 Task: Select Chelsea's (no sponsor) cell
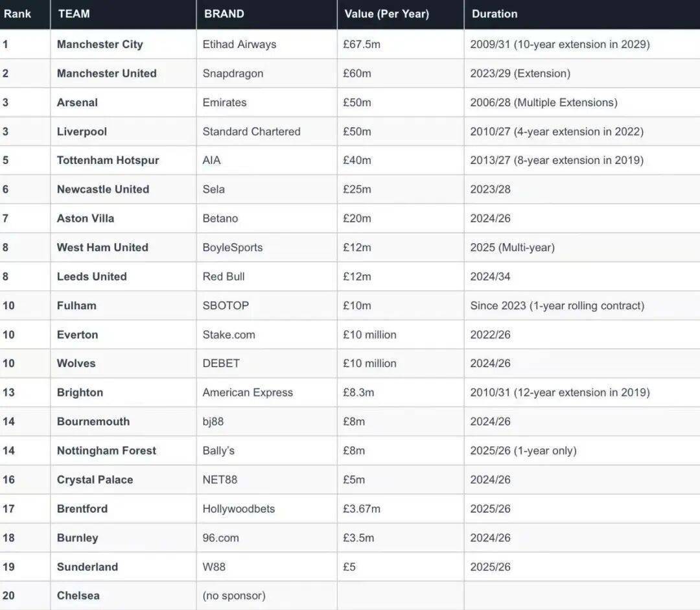click(x=234, y=596)
